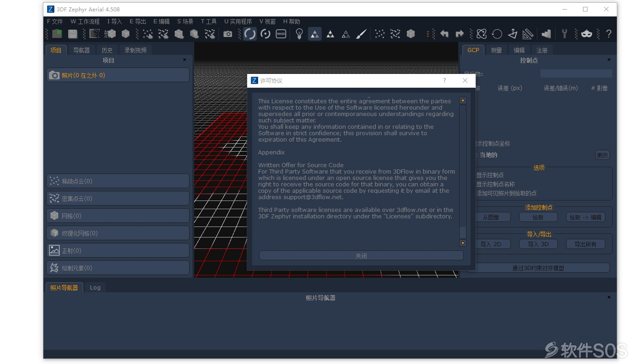Image resolution: width=636 pixels, height=364 pixels.
Task: Click the camera screenshot icon in toolbar
Action: click(x=228, y=34)
